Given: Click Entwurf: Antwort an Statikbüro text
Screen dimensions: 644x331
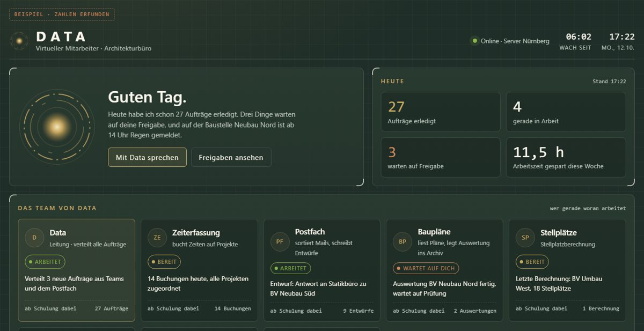Looking at the screenshot, I should (x=318, y=289).
